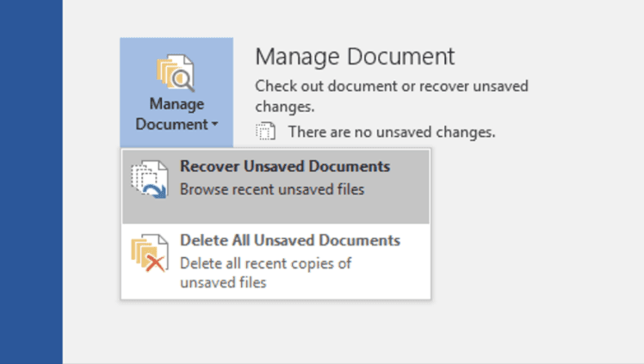Click Delete all recent copies of unsaved files text
The height and width of the screenshot is (364, 644).
265,273
